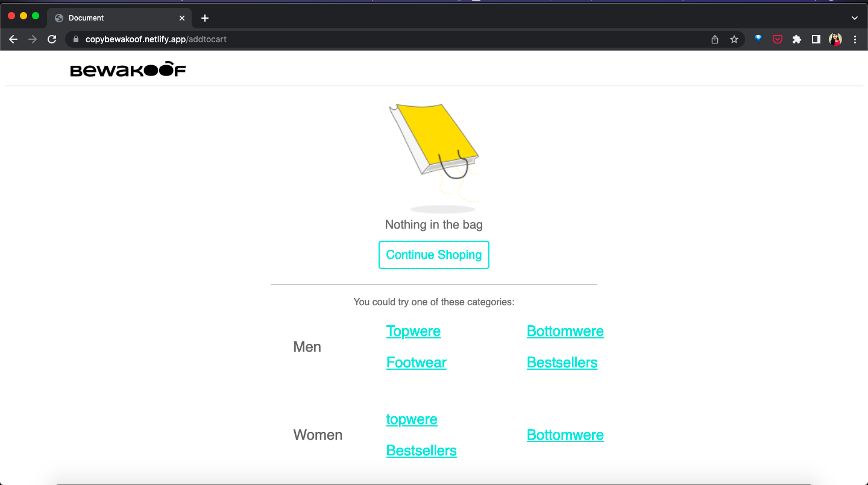Click the browser back arrow
Screen dimensions: 868x485
13,39
